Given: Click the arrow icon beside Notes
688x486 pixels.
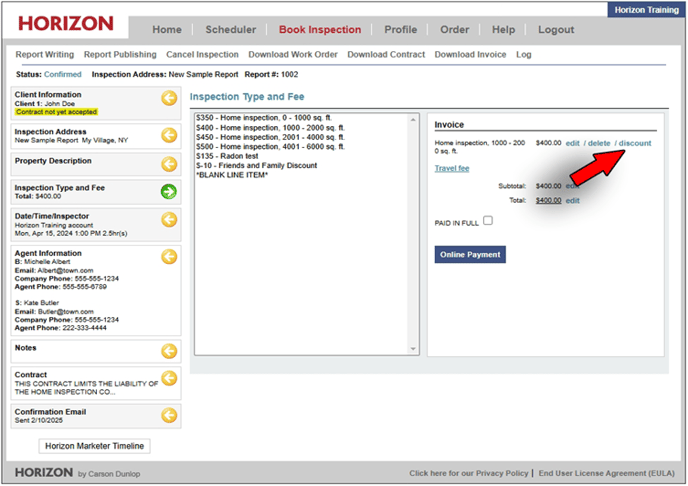Looking at the screenshot, I should 169,351.
